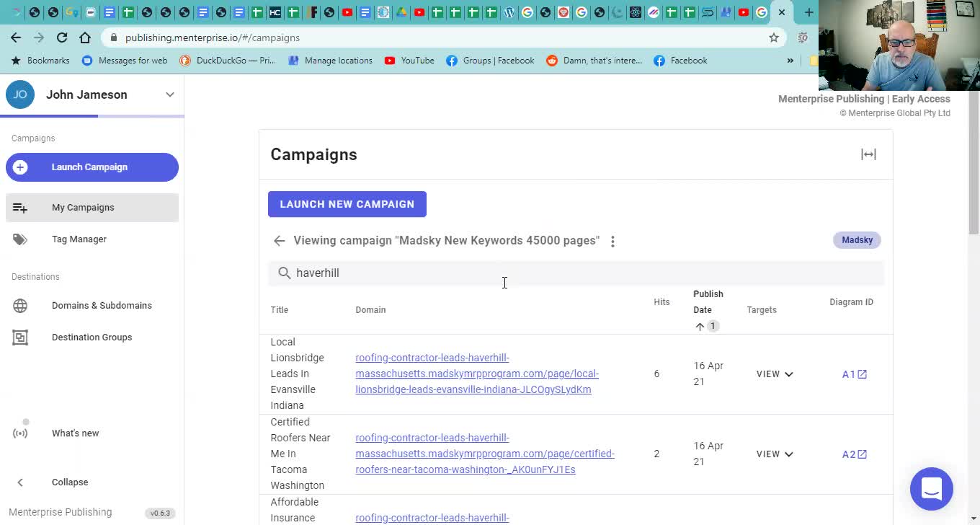Click hits value 6 cell
Screen dimensions: 980x525
pyautogui.click(x=656, y=374)
